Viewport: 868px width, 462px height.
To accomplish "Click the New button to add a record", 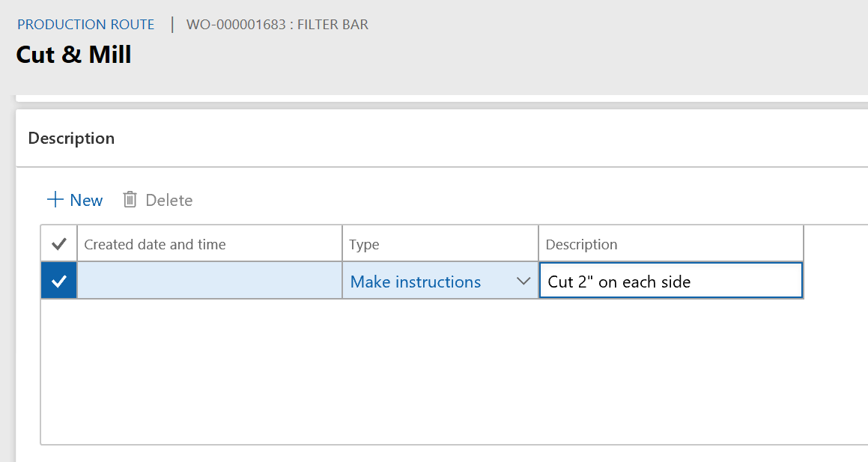I will 74,199.
